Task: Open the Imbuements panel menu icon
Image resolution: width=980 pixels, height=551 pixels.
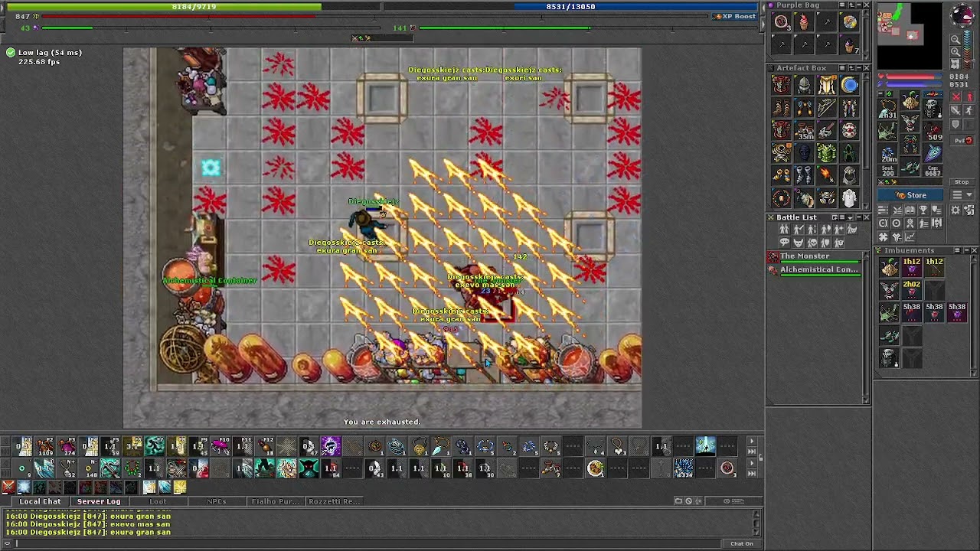Action: pos(956,250)
